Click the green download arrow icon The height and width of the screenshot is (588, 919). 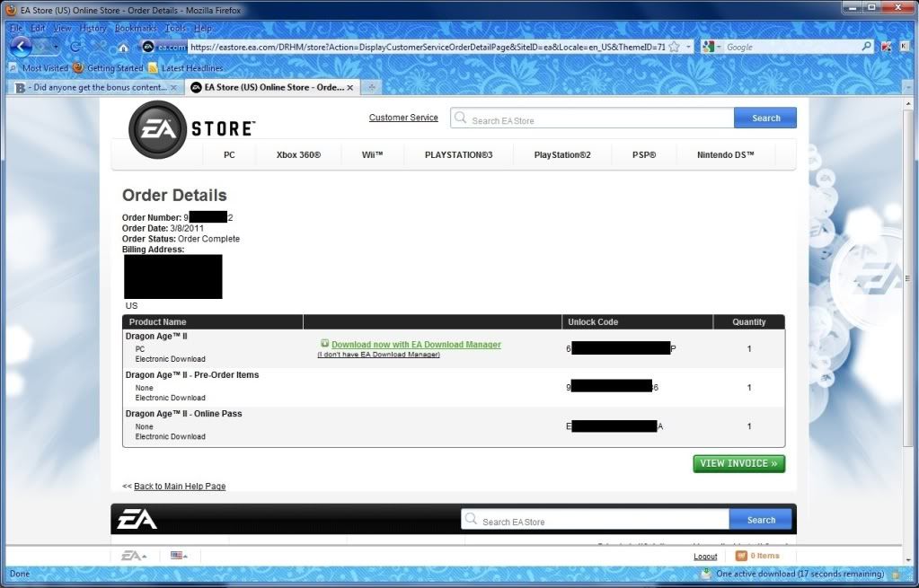pos(324,344)
